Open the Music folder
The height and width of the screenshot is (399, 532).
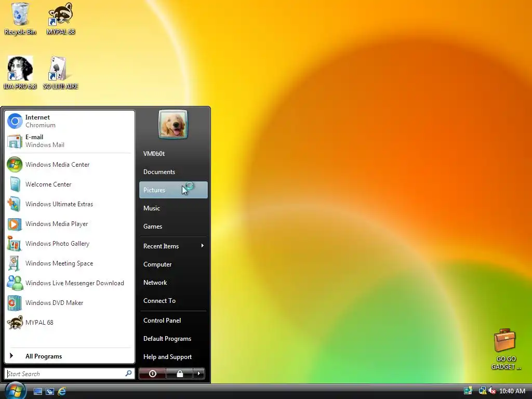tap(173, 208)
